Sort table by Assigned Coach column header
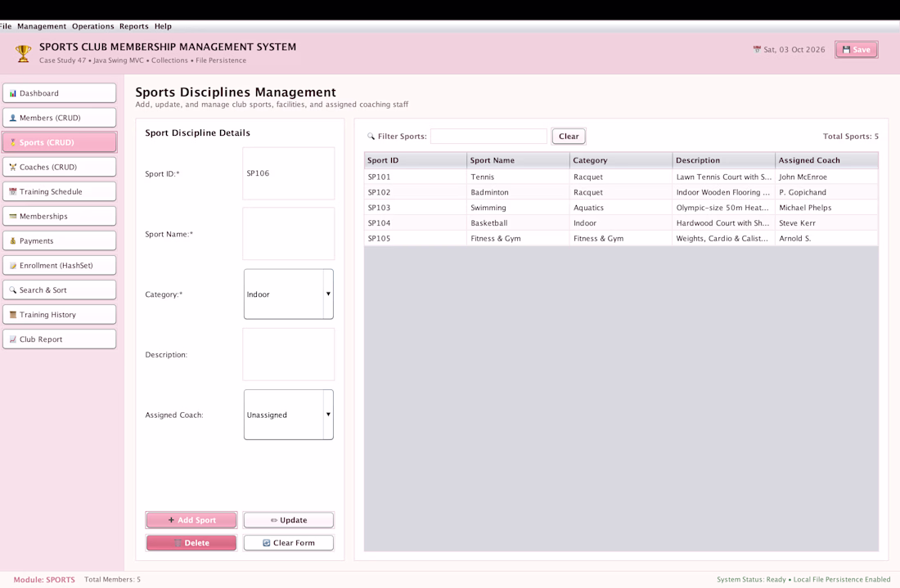Image resolution: width=900 pixels, height=588 pixels. [826, 160]
